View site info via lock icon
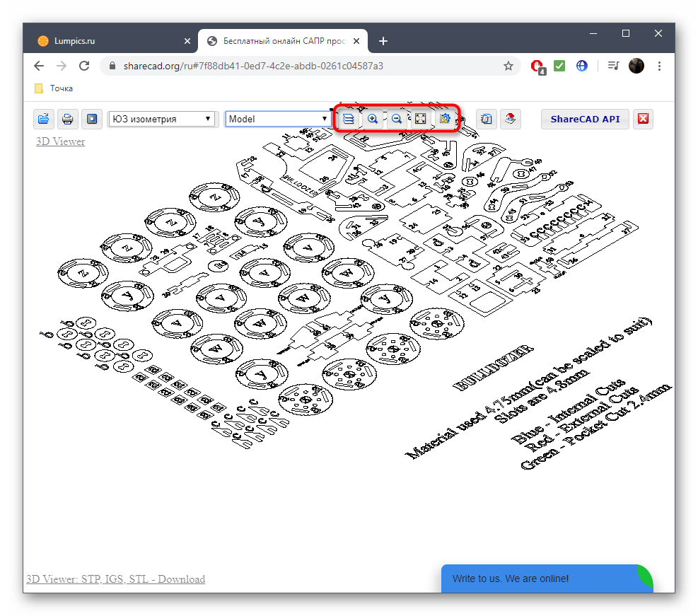This screenshot has height=616, width=698. [x=112, y=66]
